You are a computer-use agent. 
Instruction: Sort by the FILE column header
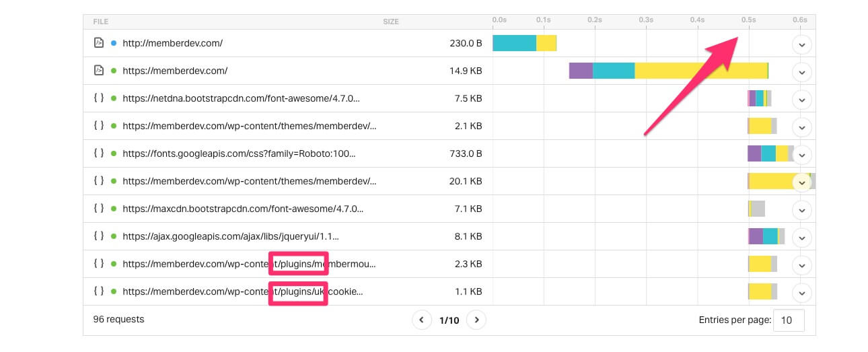[x=100, y=22]
